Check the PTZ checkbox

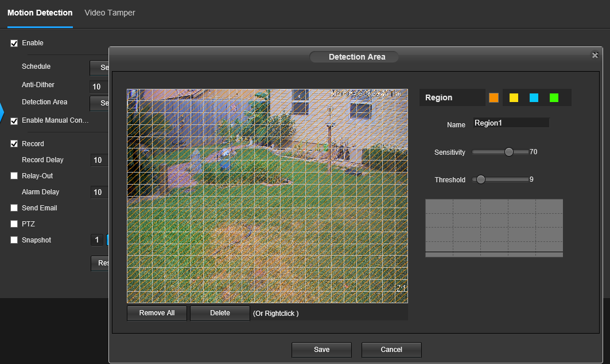point(14,224)
